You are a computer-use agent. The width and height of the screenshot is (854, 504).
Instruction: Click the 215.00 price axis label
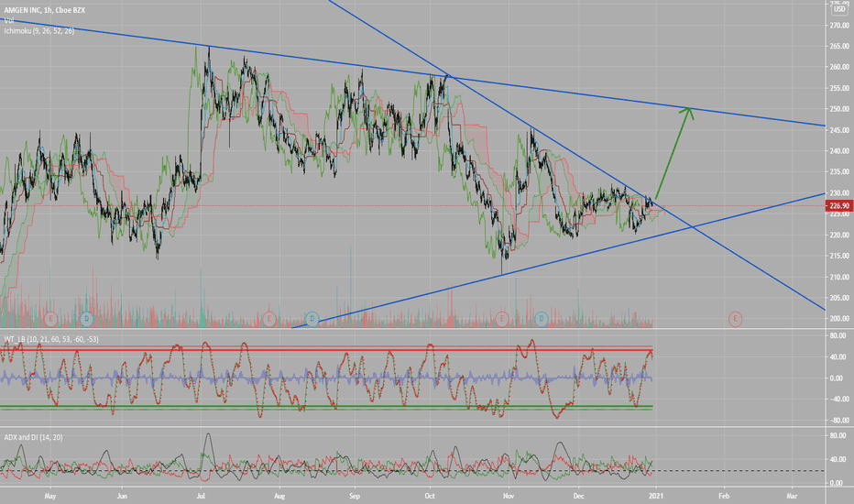[839, 256]
